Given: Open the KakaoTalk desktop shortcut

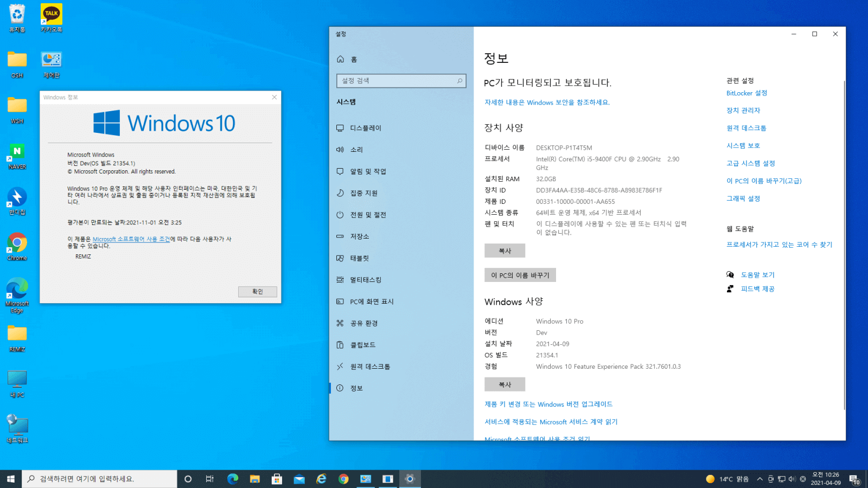Looking at the screenshot, I should (x=52, y=18).
